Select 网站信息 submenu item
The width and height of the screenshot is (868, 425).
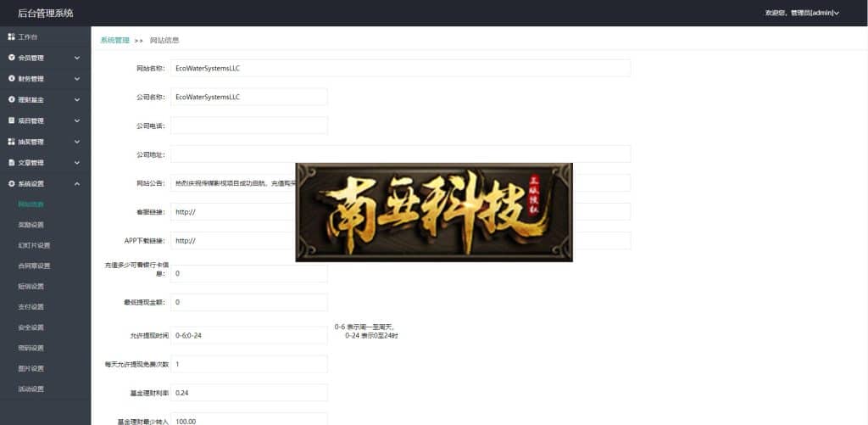tap(31, 204)
